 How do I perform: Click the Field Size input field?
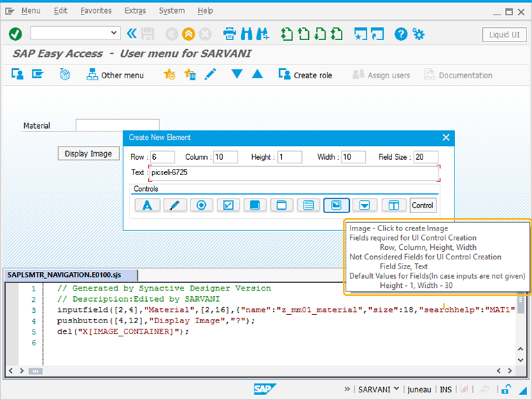coord(426,157)
